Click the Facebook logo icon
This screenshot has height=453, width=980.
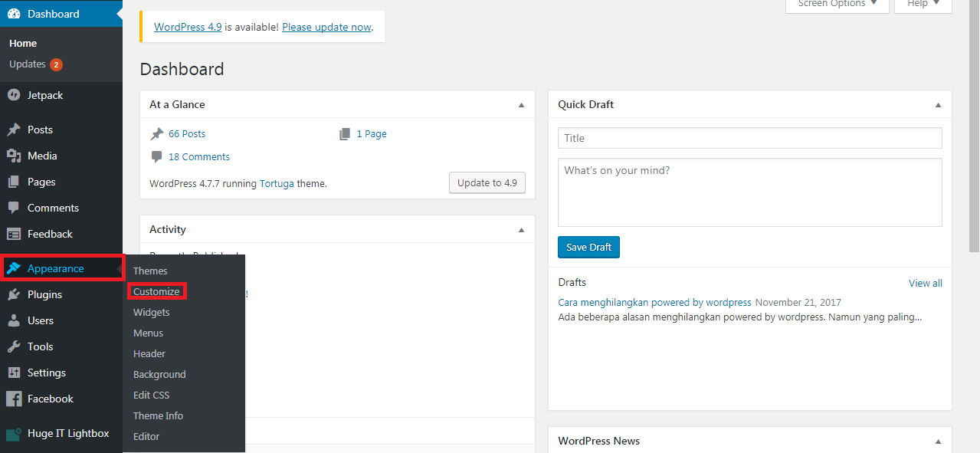coord(14,399)
